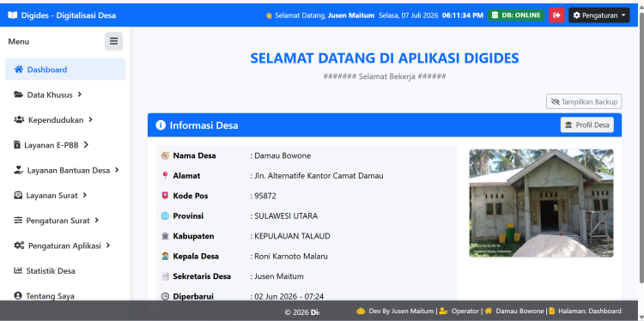Click the Roni Karnoto Malaru name
Image resolution: width=644 pixels, height=321 pixels.
(x=291, y=256)
